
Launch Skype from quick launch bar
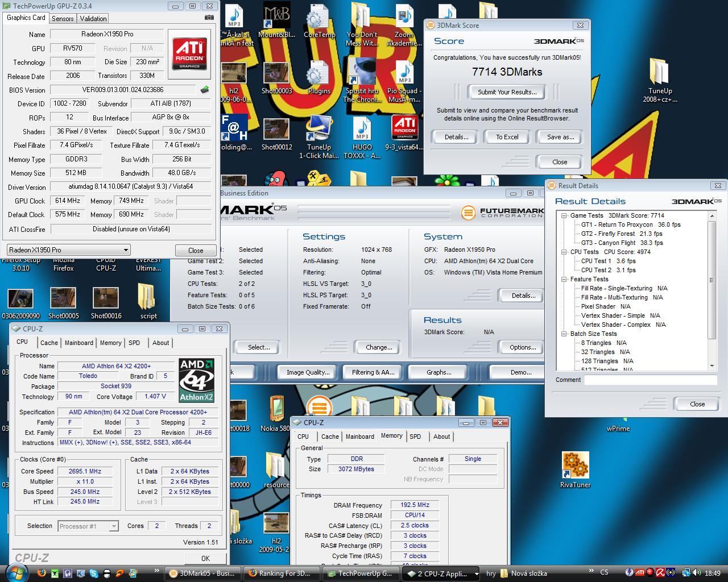click(x=93, y=573)
